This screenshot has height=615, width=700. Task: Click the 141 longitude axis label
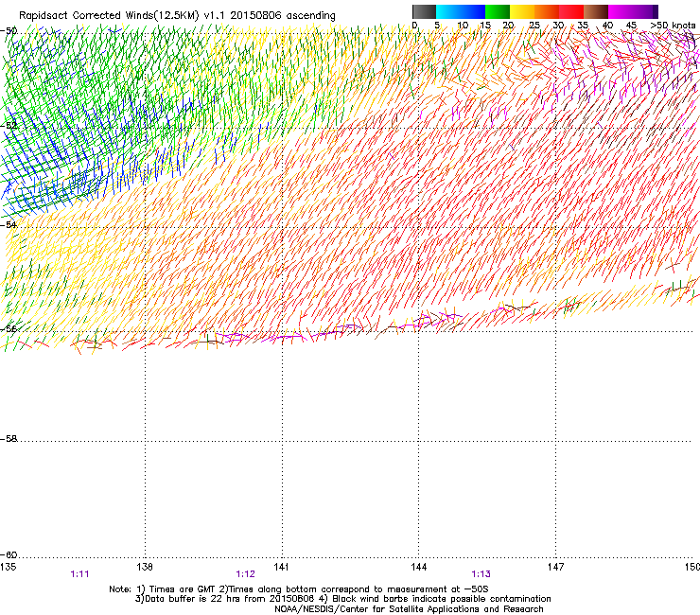(x=281, y=567)
